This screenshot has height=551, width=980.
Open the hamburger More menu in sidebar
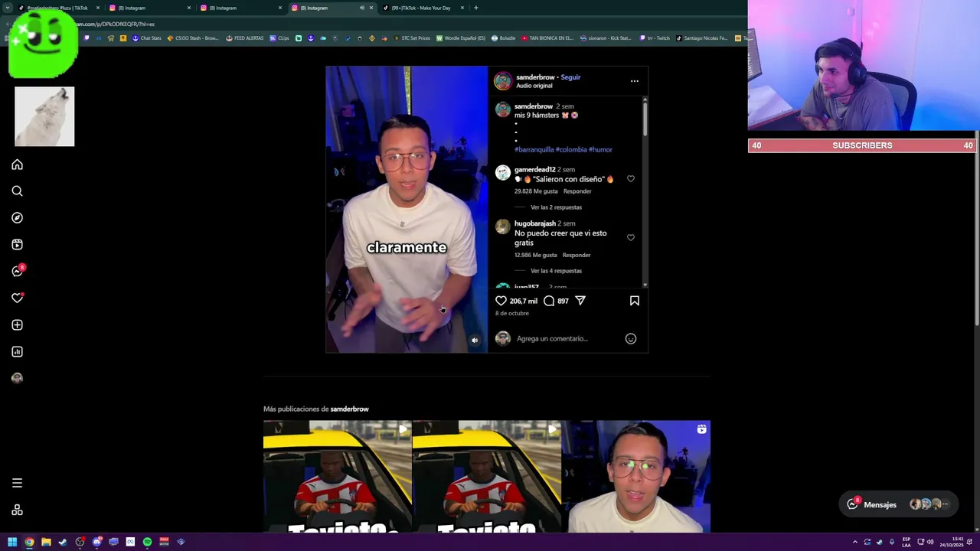[17, 483]
